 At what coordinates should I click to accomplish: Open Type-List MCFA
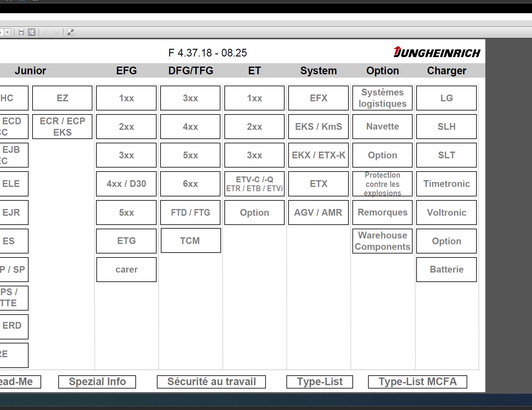(x=417, y=382)
